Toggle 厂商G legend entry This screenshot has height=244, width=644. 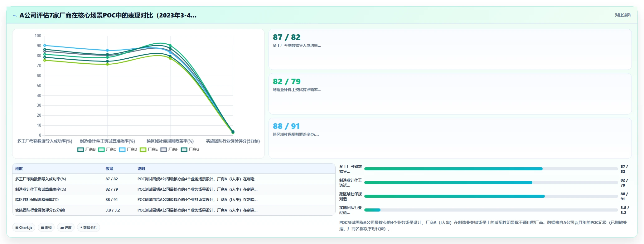click(x=190, y=150)
